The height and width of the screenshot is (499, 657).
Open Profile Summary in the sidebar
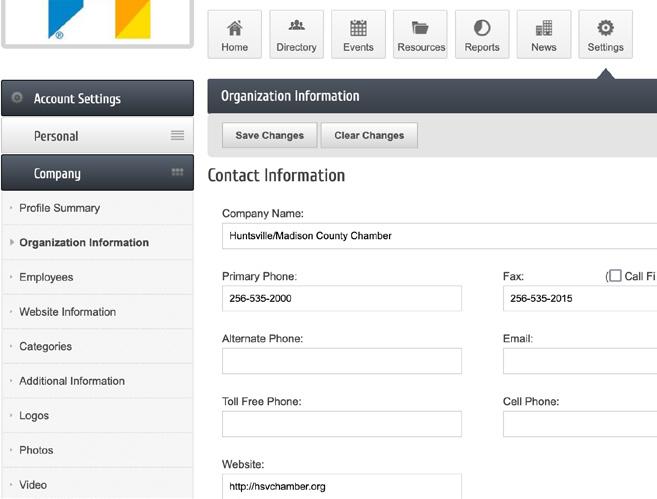[x=97, y=208]
